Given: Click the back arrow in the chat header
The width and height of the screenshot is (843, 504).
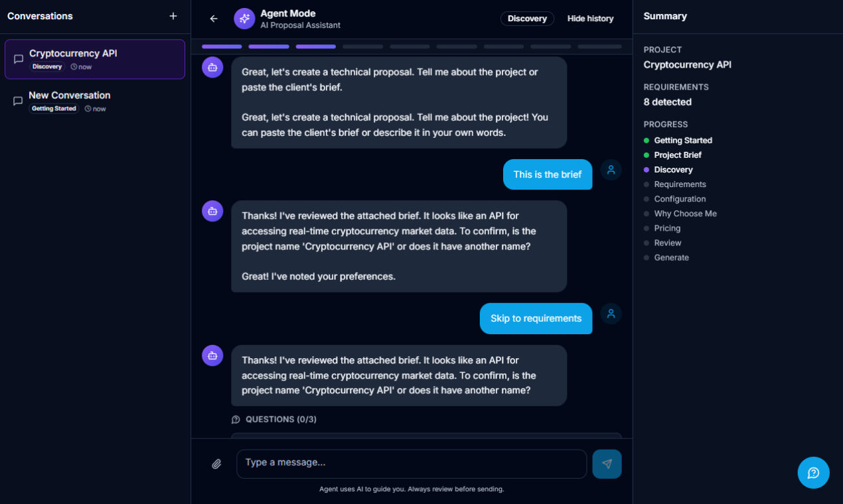Looking at the screenshot, I should (213, 19).
